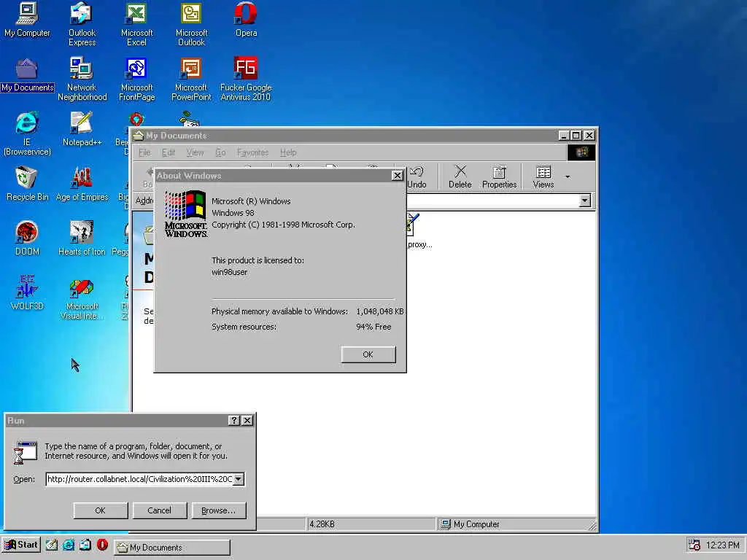Viewport: 747px width, 560px height.
Task: Select the My Documents desktop folder icon
Action: coord(27,75)
